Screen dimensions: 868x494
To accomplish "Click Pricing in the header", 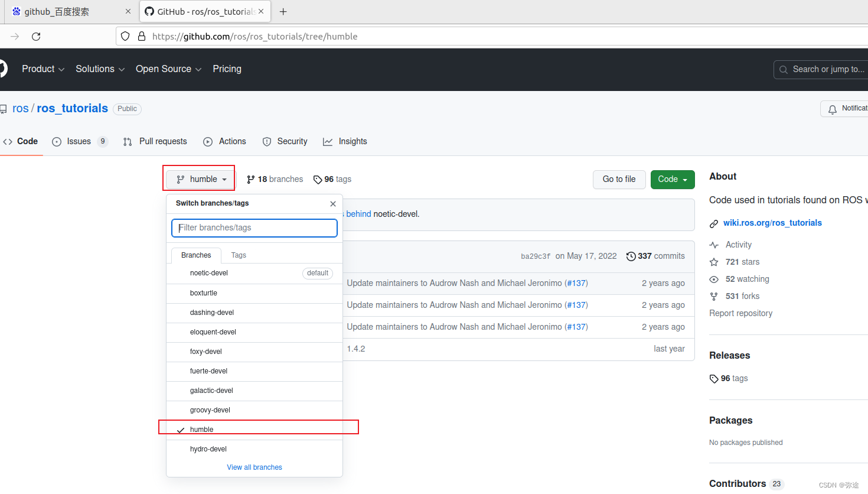I will coord(227,69).
